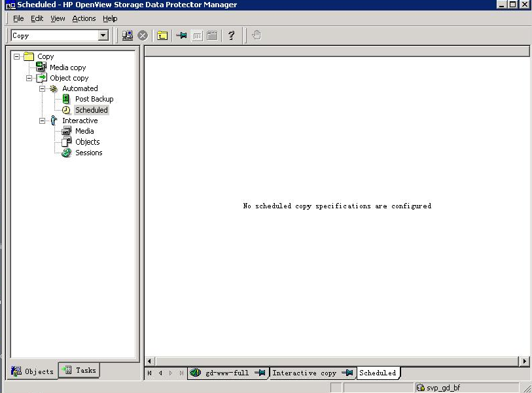
Task: Select the Scheduled bottom tab
Action: point(378,373)
